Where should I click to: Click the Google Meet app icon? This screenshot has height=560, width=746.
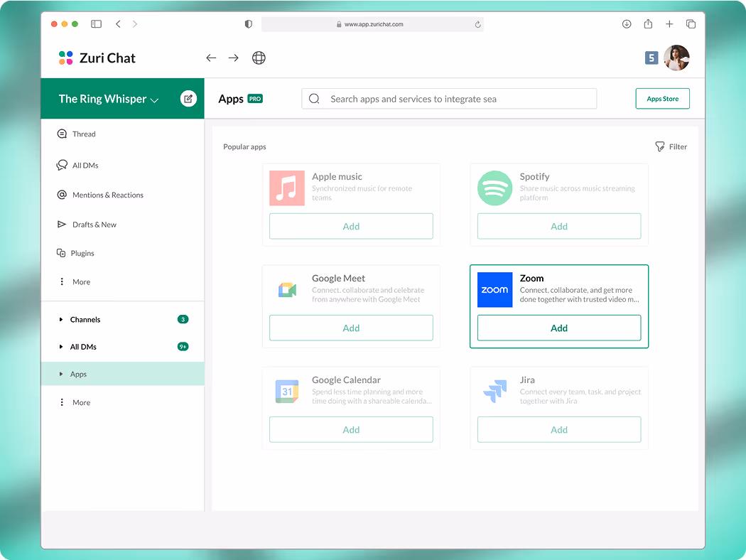287,290
